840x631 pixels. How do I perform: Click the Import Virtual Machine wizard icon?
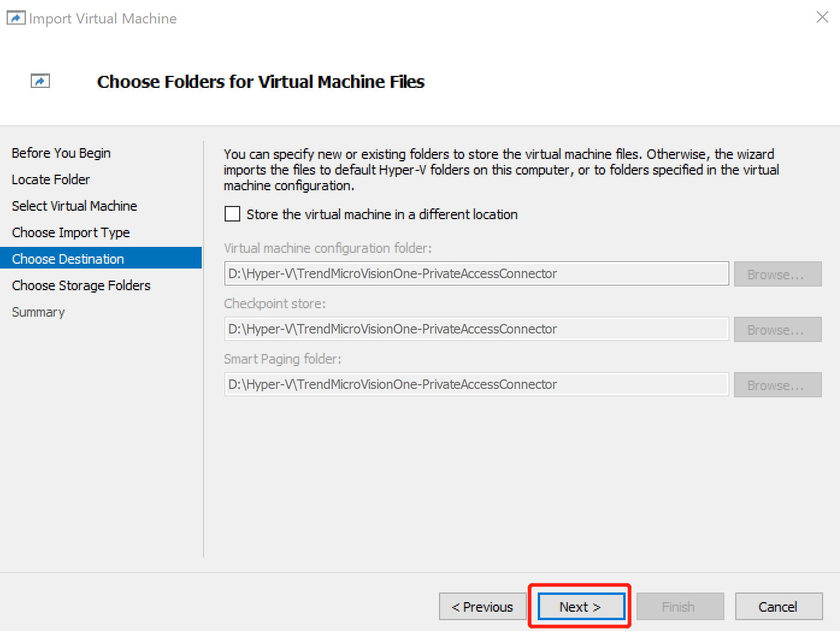(x=40, y=80)
